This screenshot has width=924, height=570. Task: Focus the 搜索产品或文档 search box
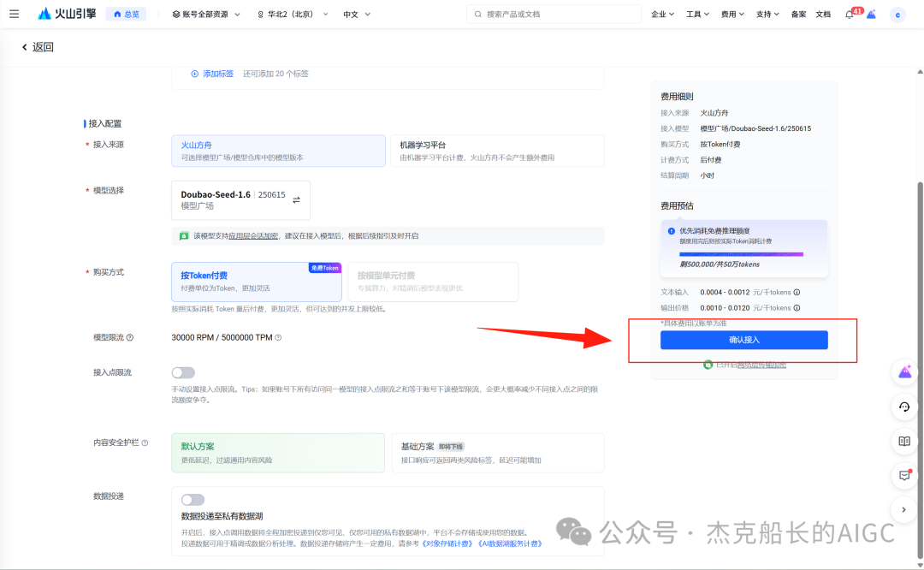point(554,15)
